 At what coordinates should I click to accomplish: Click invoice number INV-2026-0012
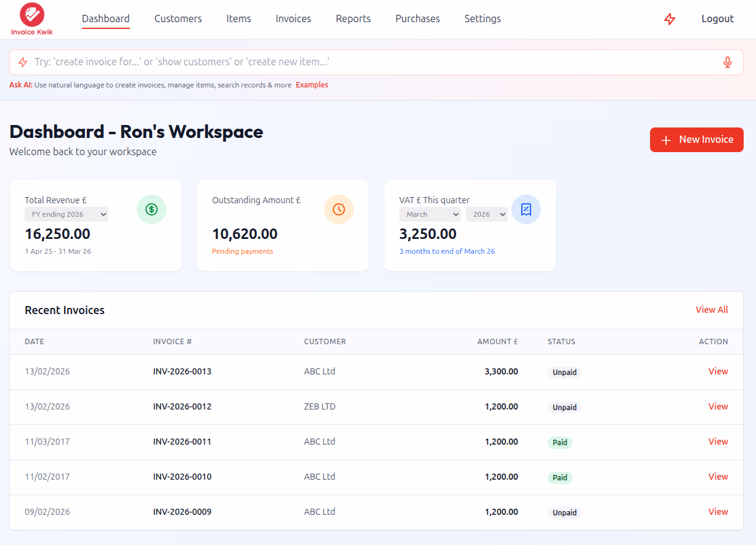[x=182, y=406]
